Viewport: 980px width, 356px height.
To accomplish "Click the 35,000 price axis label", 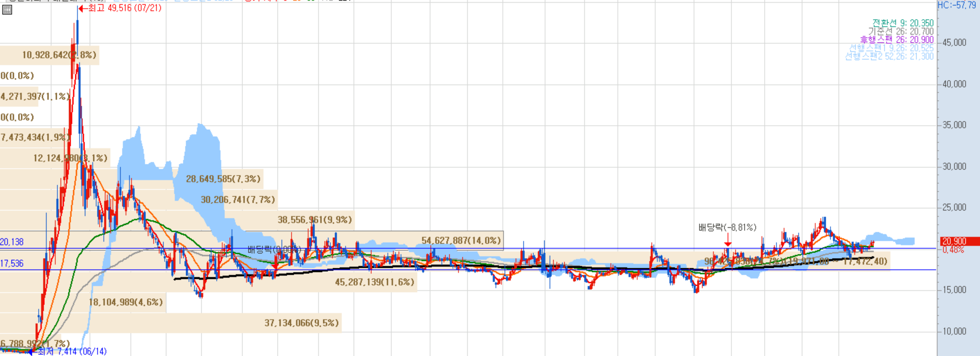I will [x=954, y=125].
